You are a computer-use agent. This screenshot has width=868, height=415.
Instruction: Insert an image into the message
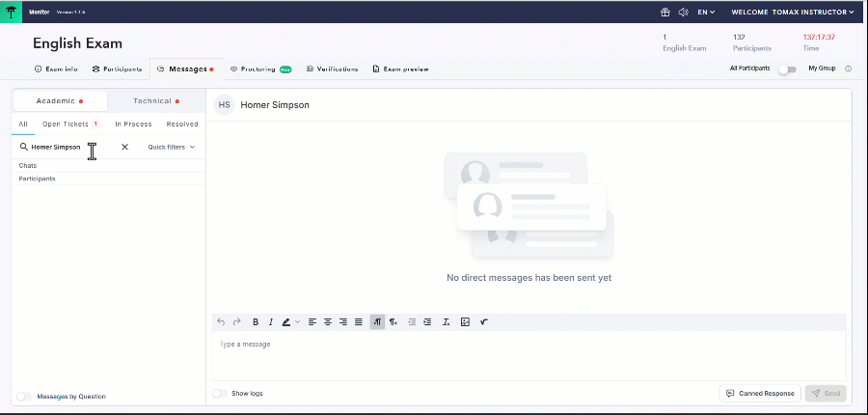(x=465, y=322)
